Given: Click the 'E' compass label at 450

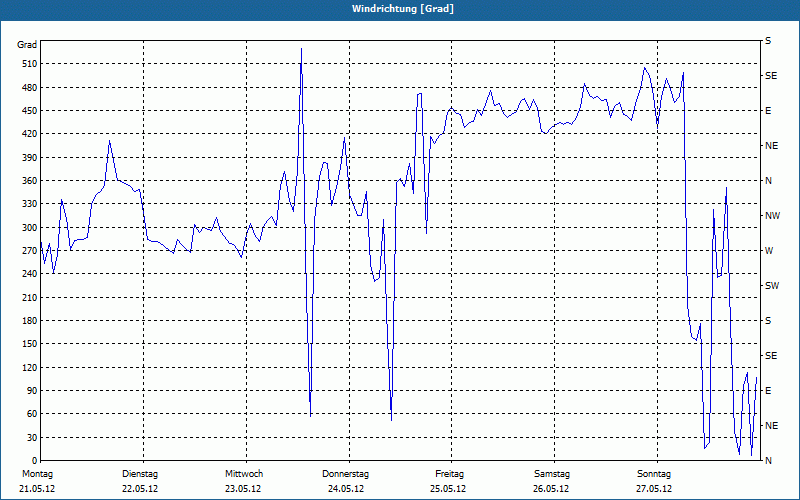Looking at the screenshot, I should pos(768,111).
